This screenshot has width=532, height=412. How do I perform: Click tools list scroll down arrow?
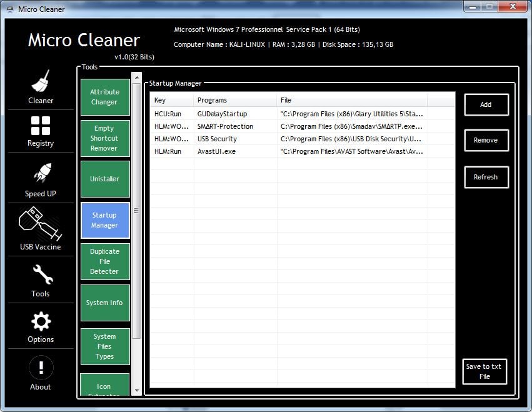[137, 391]
